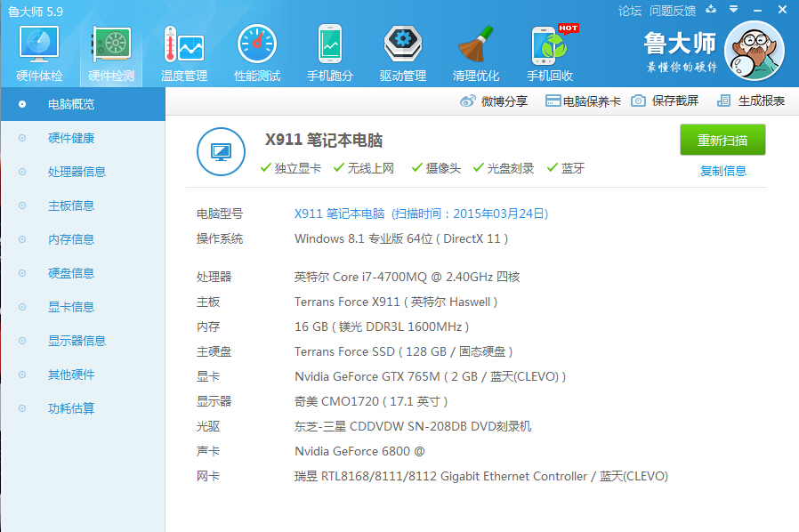Open the title bar dropdown menu arrow

pos(734,9)
